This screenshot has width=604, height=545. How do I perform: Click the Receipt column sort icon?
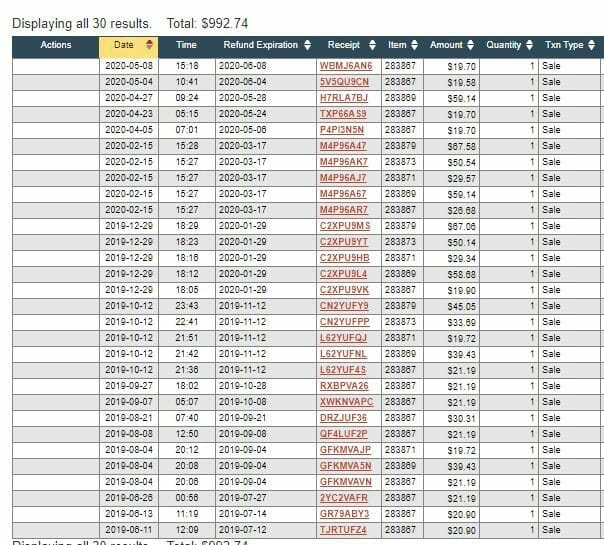(x=372, y=45)
